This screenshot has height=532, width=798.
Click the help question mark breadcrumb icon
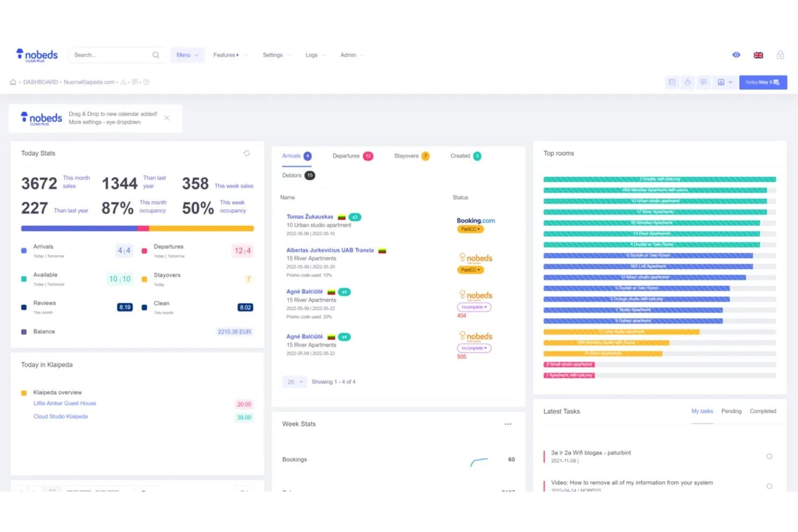coord(146,82)
